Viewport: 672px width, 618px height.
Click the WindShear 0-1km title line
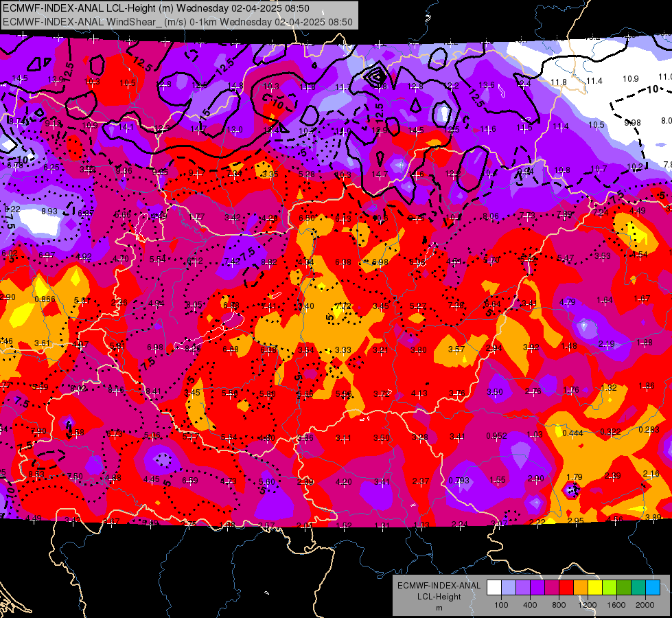[x=177, y=22]
